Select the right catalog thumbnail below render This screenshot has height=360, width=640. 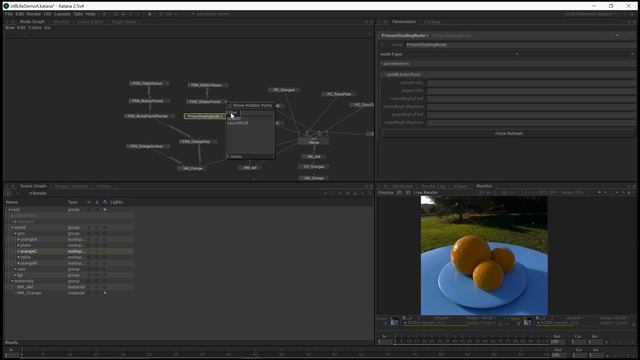527,322
